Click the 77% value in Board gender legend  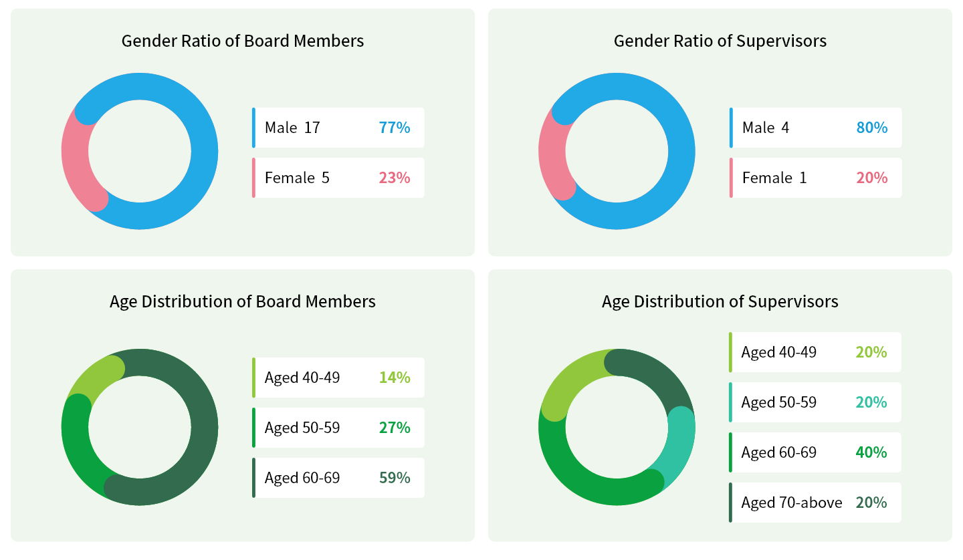point(395,128)
